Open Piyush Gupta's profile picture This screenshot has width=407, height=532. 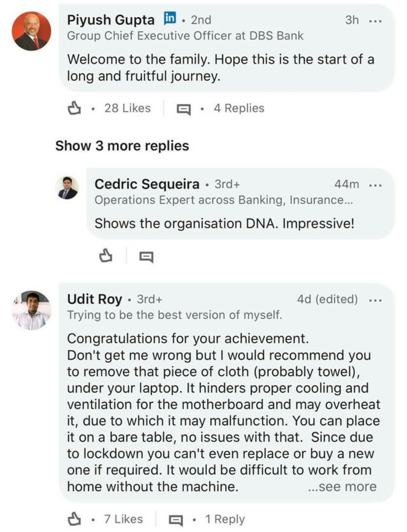[32, 31]
